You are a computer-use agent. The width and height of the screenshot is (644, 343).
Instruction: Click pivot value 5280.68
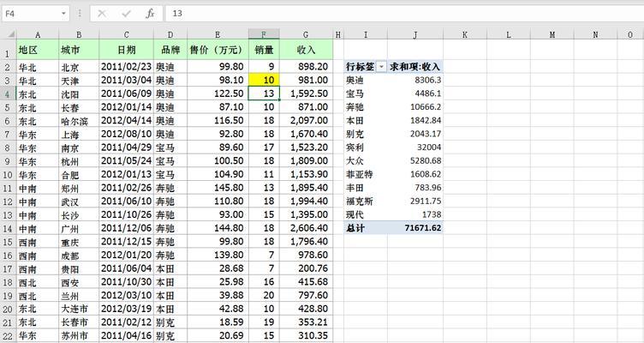pos(426,161)
